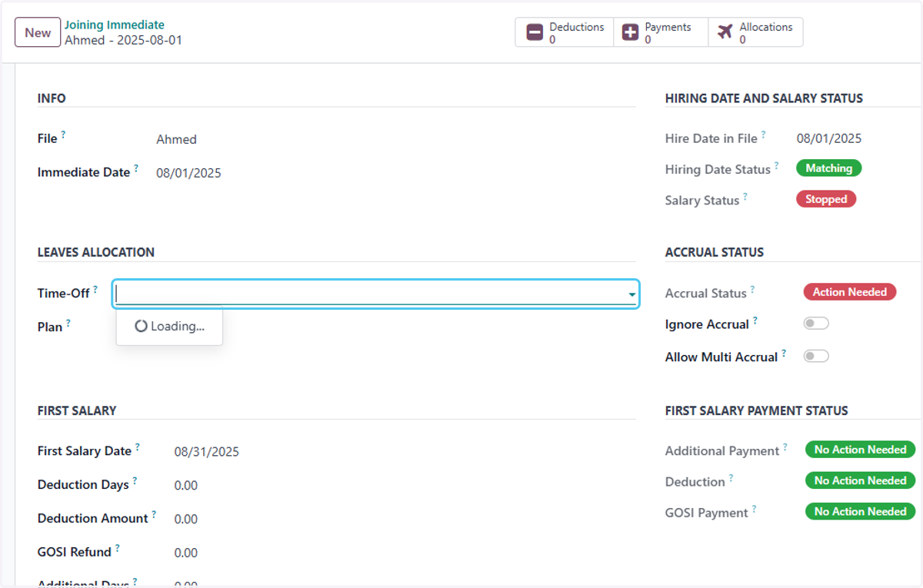The image size is (923, 588).
Task: Click the New record button
Action: tap(38, 32)
